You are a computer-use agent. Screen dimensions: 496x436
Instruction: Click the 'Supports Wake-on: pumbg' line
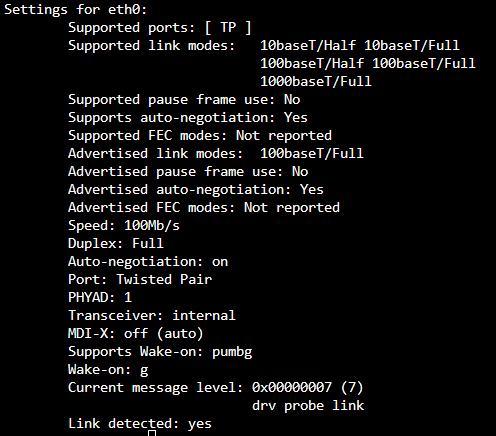pos(160,351)
